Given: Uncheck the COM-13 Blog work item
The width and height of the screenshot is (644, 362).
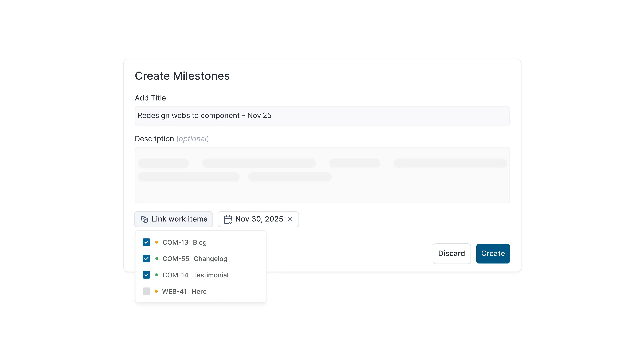Looking at the screenshot, I should (x=146, y=242).
